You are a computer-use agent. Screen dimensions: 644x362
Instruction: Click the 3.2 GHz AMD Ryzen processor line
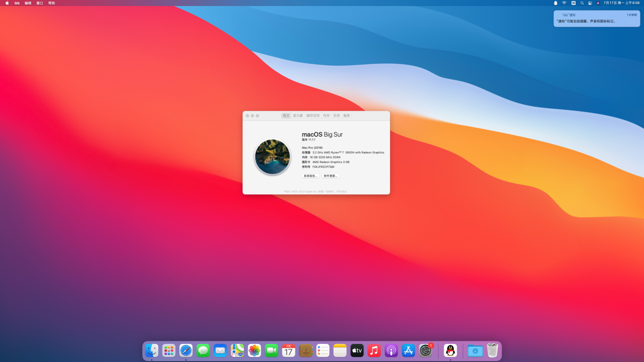coord(343,152)
